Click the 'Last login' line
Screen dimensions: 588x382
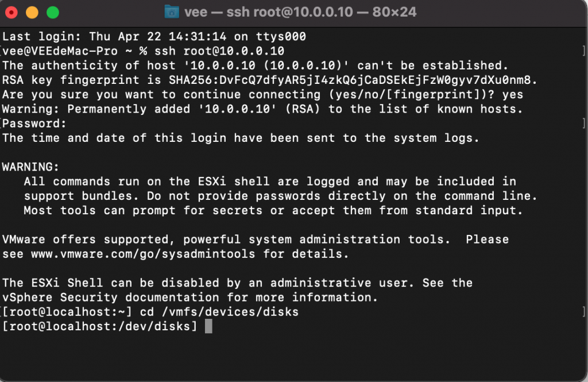coord(154,36)
